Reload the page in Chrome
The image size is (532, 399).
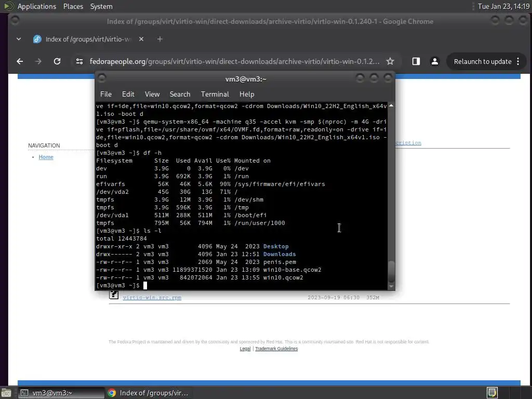(57, 61)
